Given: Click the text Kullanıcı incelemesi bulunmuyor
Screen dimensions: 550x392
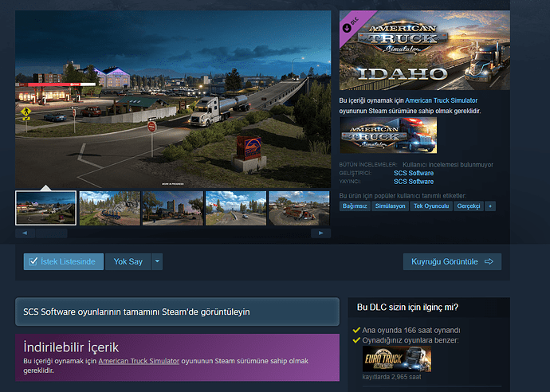Looking at the screenshot, I should click(448, 165).
